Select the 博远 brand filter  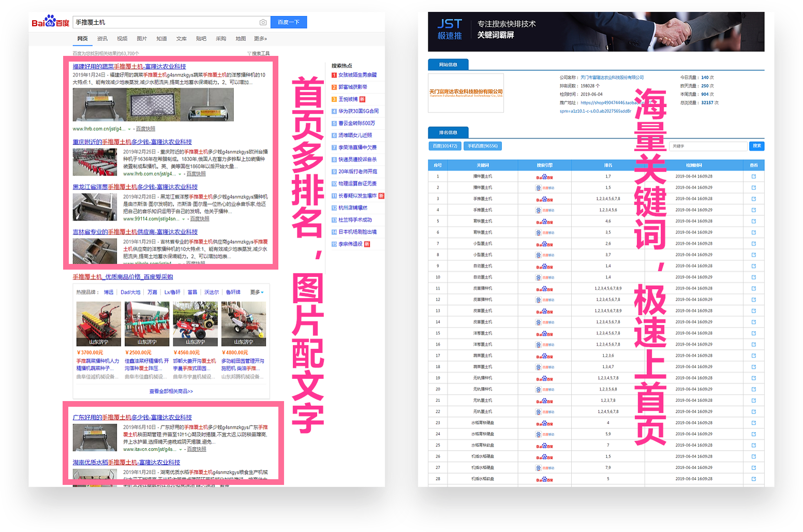(108, 292)
